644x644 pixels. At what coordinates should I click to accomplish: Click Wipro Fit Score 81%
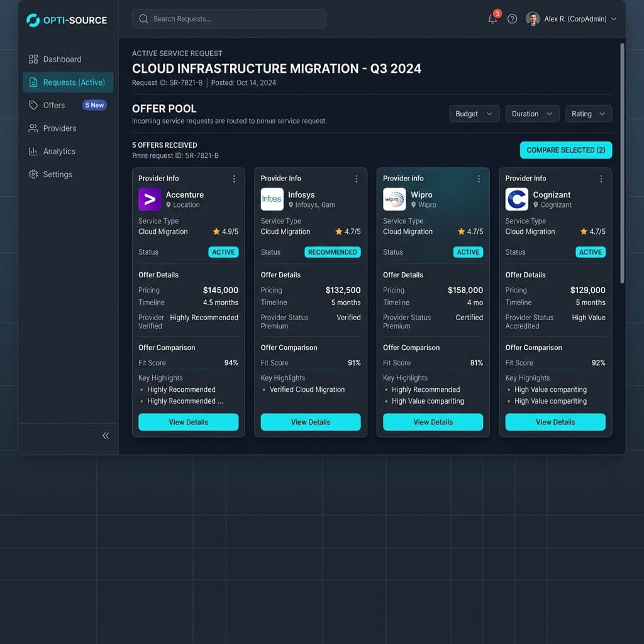pyautogui.click(x=477, y=363)
